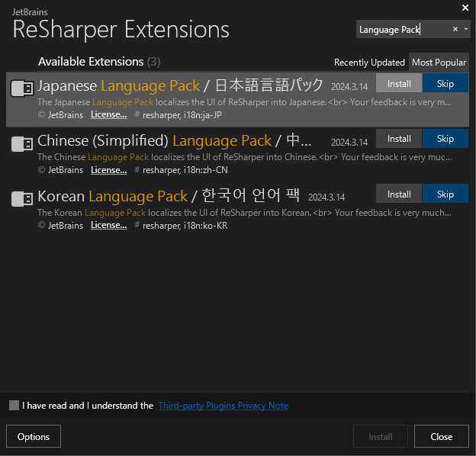Viewport: 476px width, 456px height.
Task: Tick the privacy note acknowledgement checkbox
Action: click(x=14, y=406)
